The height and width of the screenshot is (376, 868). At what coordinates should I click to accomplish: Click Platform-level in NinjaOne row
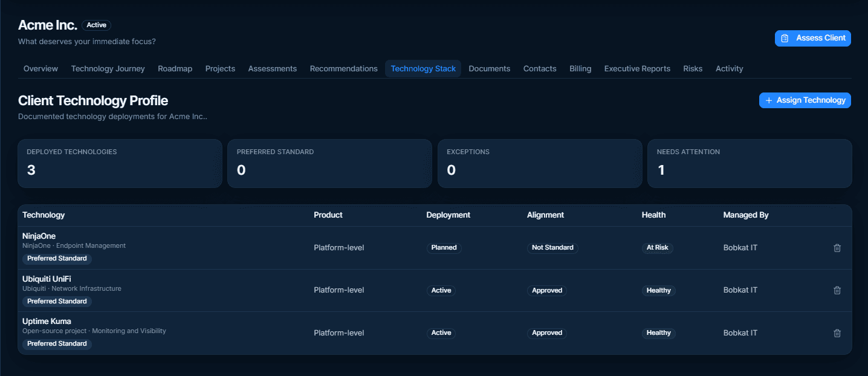[339, 247]
